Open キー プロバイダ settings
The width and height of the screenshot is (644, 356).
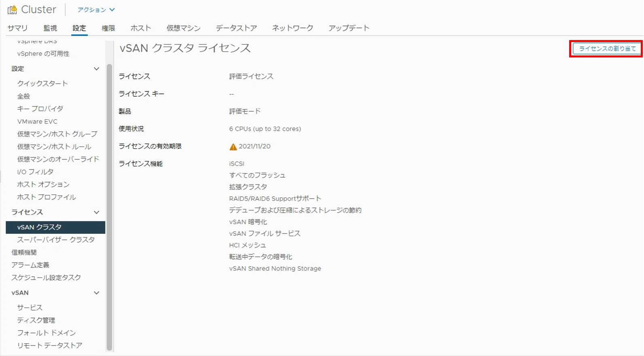point(40,109)
